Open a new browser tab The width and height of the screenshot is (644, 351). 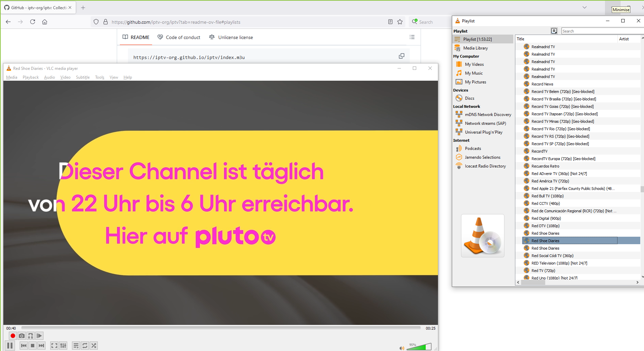pyautogui.click(x=83, y=7)
